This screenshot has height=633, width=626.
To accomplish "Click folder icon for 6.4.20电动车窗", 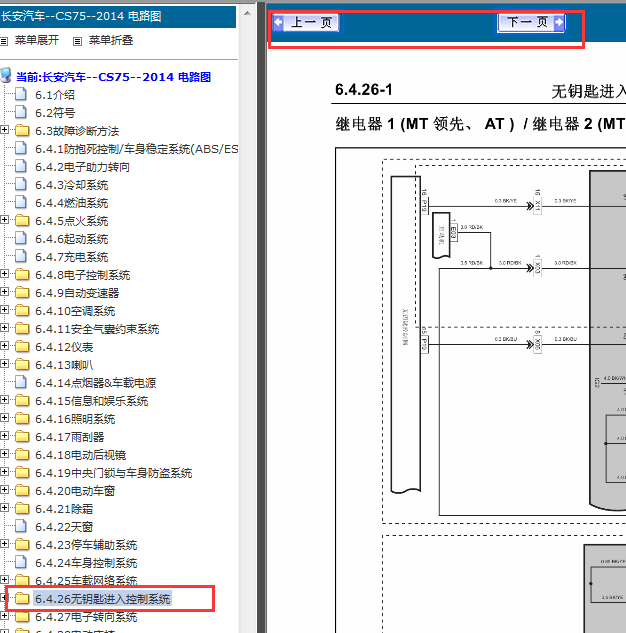I will 22,490.
